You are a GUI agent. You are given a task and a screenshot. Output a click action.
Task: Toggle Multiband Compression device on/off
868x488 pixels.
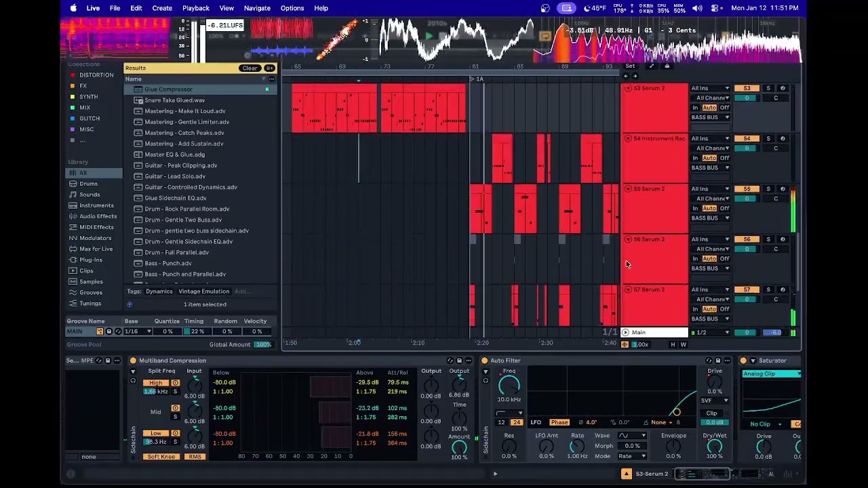tap(133, 361)
